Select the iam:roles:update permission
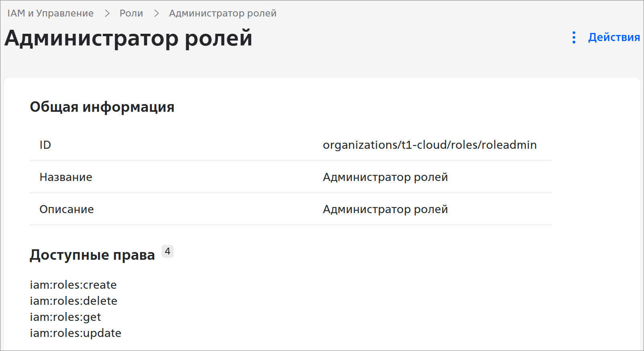 tap(76, 333)
